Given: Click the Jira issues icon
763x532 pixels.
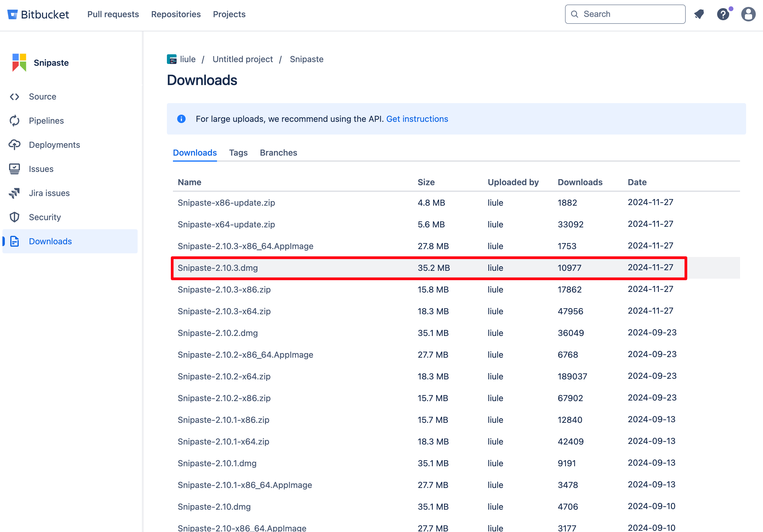Looking at the screenshot, I should point(14,193).
